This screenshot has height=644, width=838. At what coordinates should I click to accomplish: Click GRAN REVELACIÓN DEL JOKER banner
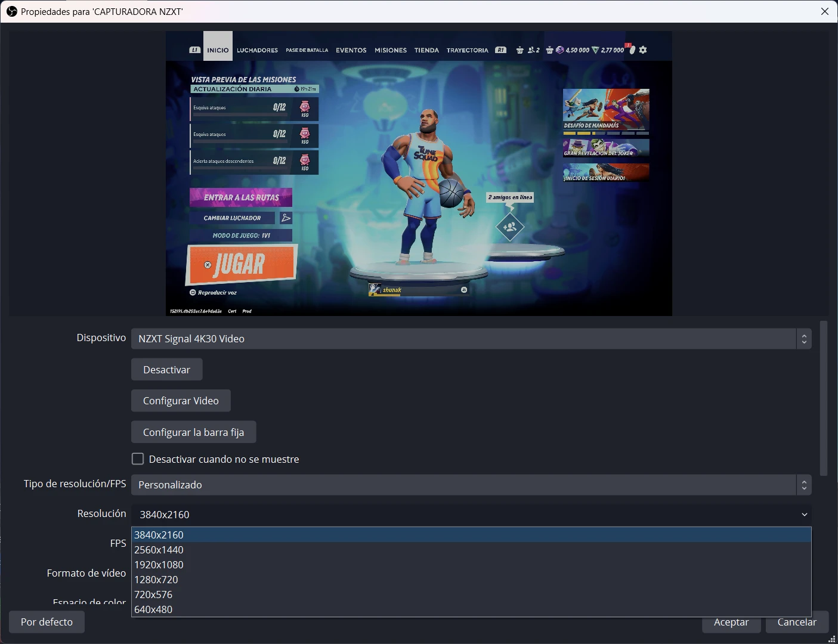(606, 147)
